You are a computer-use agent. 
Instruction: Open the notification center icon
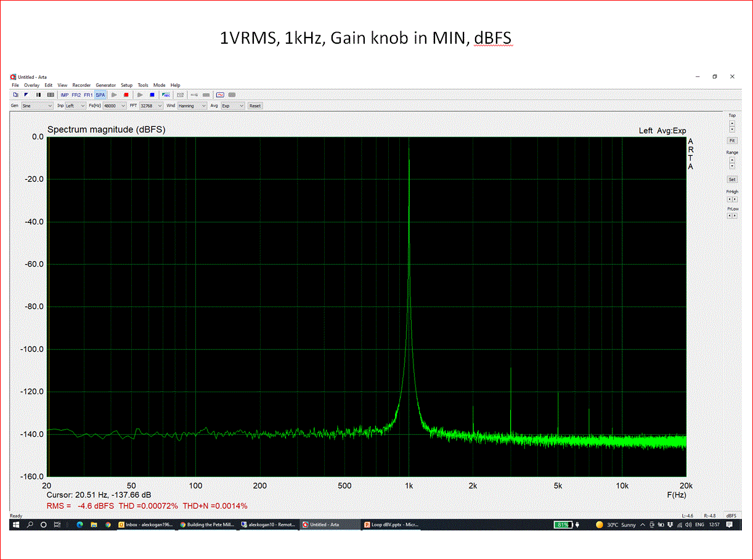(730, 525)
